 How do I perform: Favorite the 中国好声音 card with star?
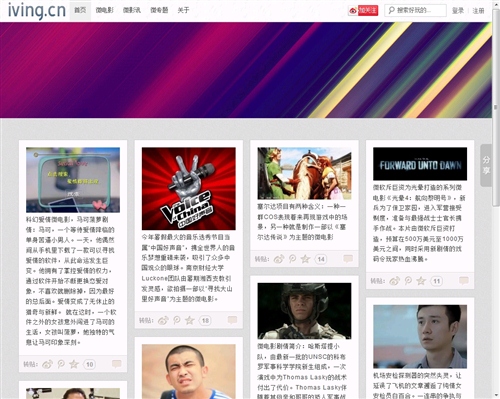189,320
